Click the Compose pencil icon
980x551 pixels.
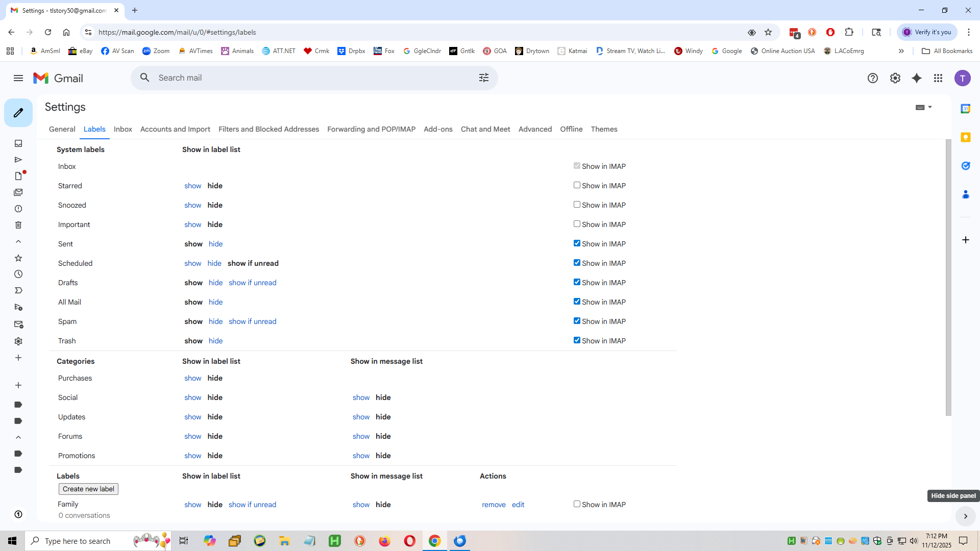(18, 113)
